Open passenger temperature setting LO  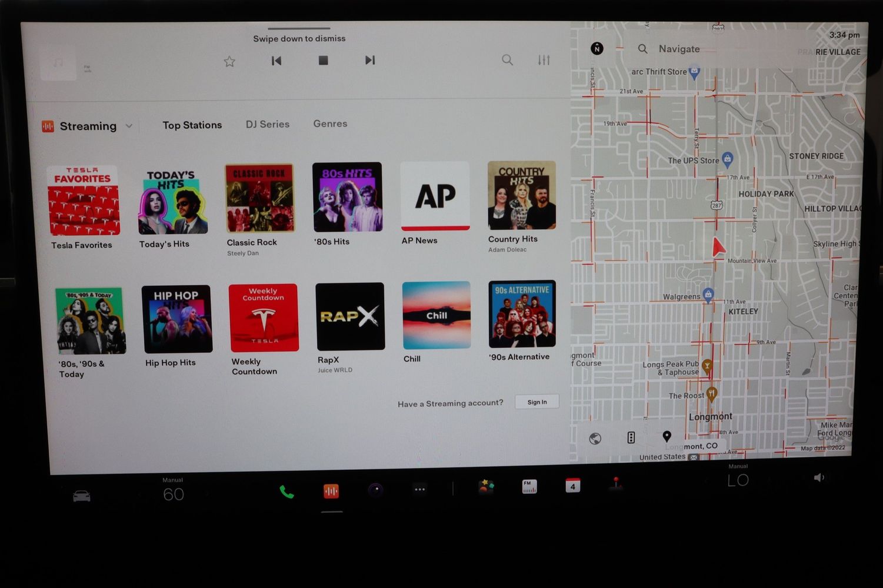tap(738, 480)
